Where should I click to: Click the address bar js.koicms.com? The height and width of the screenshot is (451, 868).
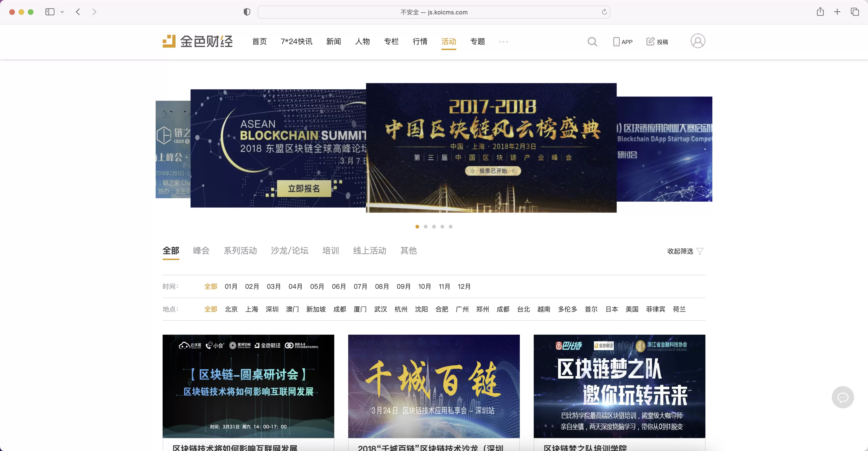point(434,12)
